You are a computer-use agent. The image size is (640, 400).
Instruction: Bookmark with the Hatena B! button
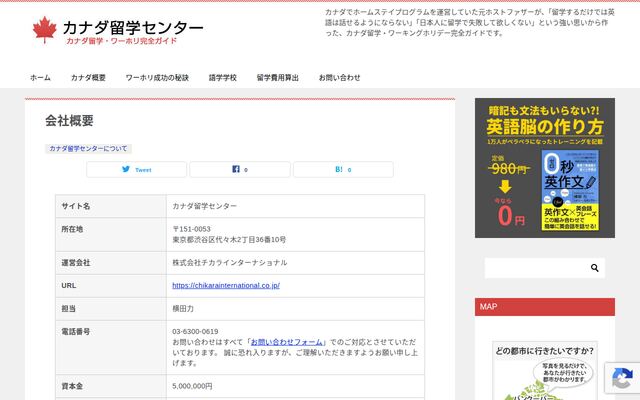(343, 169)
